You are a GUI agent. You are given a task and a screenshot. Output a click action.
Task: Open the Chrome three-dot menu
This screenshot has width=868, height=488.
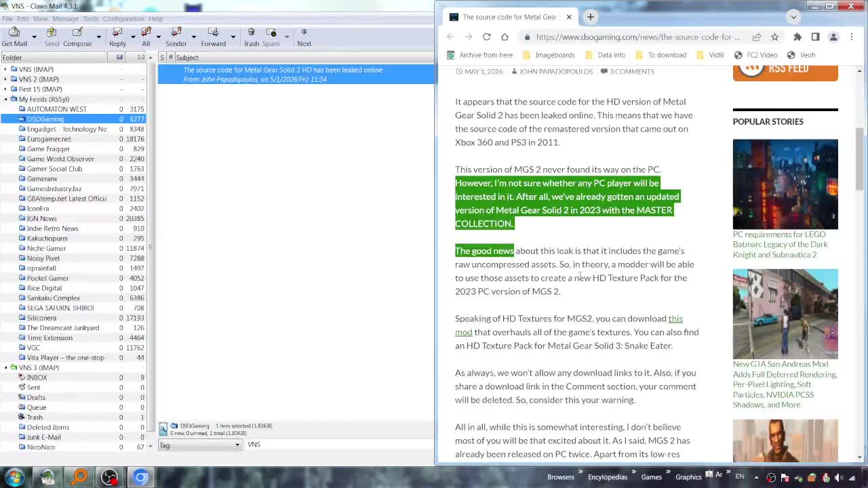[852, 37]
